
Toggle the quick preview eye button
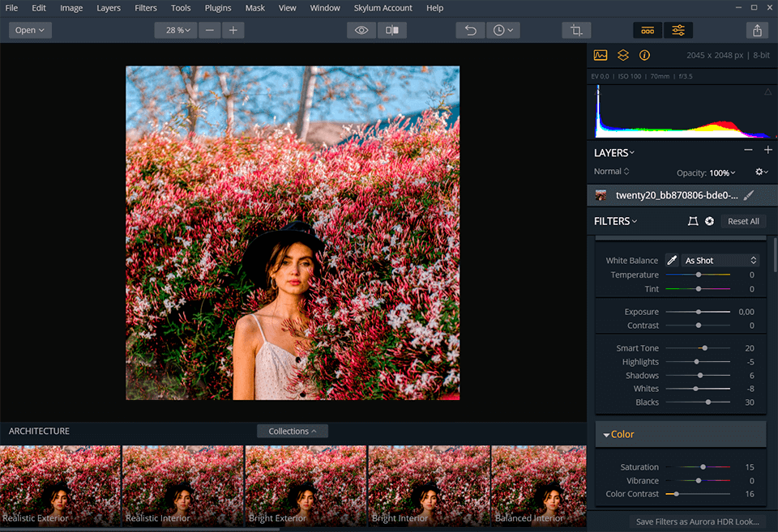tap(361, 30)
